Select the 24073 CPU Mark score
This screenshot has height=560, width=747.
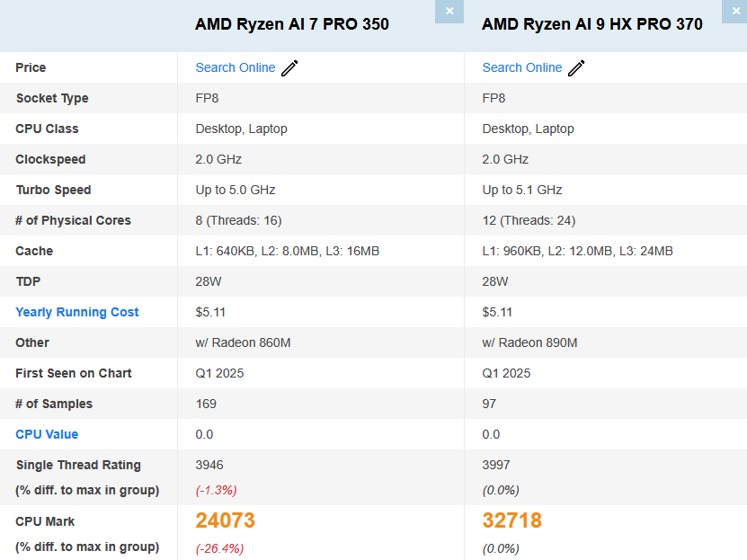tap(226, 520)
